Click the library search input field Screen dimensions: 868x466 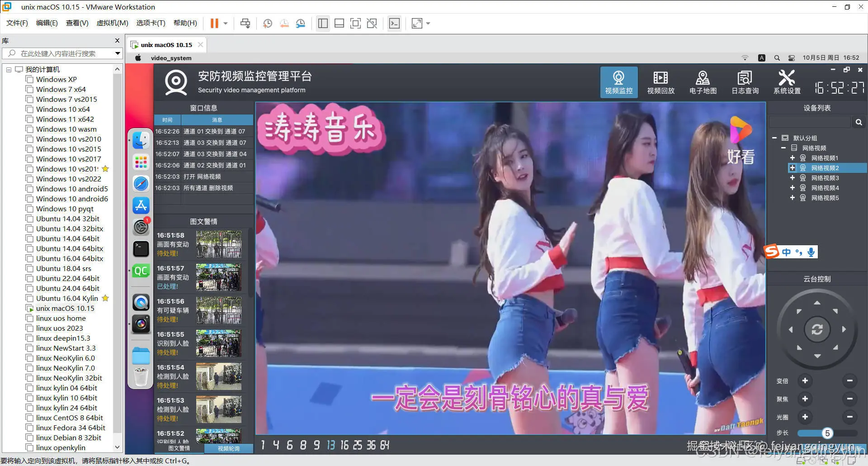point(58,53)
